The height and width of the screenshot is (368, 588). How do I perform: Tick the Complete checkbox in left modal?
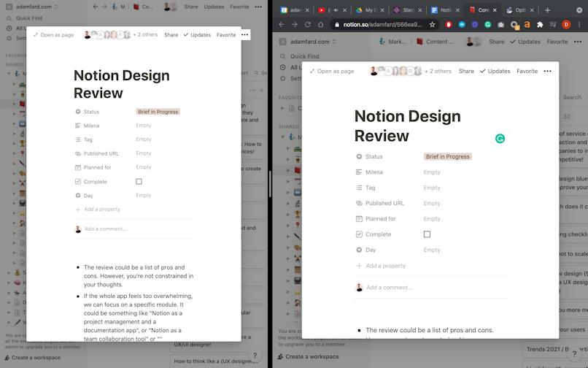click(x=139, y=182)
